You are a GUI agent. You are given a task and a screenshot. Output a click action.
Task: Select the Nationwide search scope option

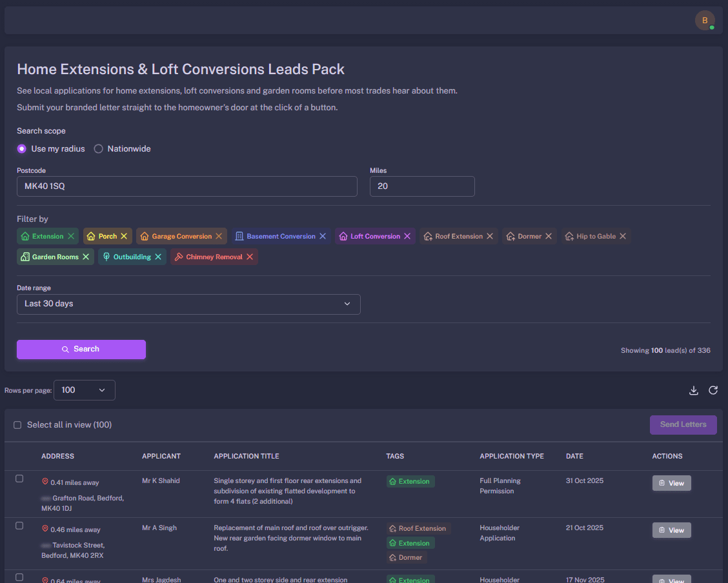click(98, 148)
